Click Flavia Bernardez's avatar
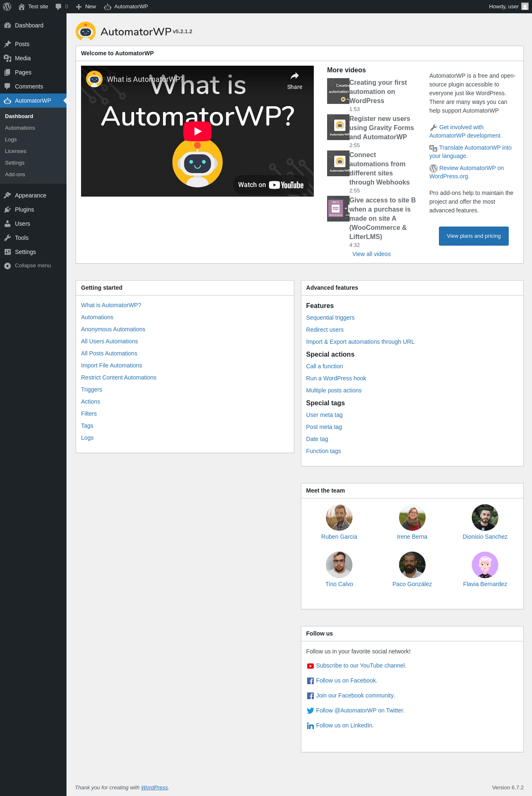This screenshot has height=796, width=532. (x=485, y=565)
